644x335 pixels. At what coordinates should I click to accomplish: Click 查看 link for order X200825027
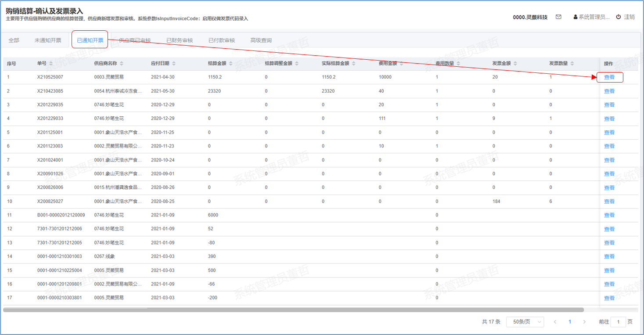click(609, 202)
